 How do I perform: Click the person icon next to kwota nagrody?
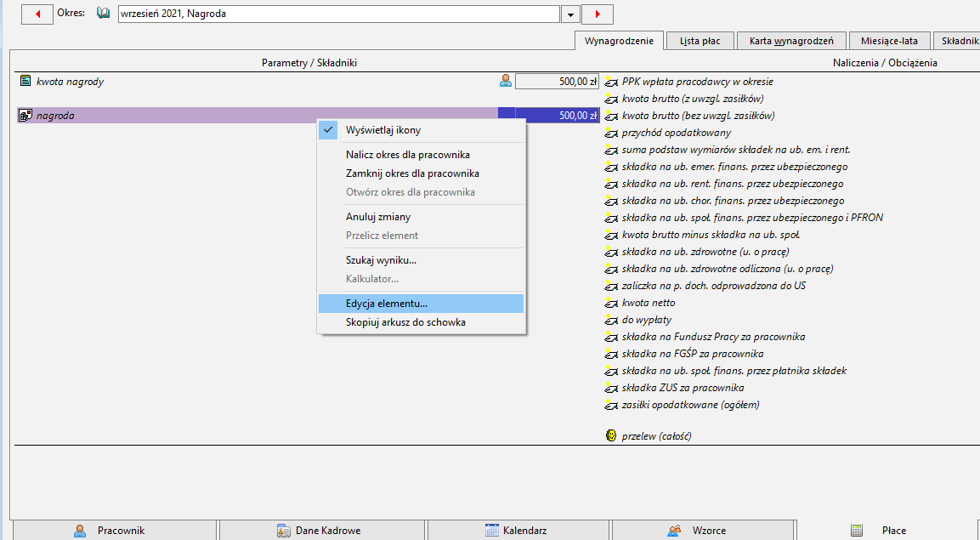[x=506, y=81]
